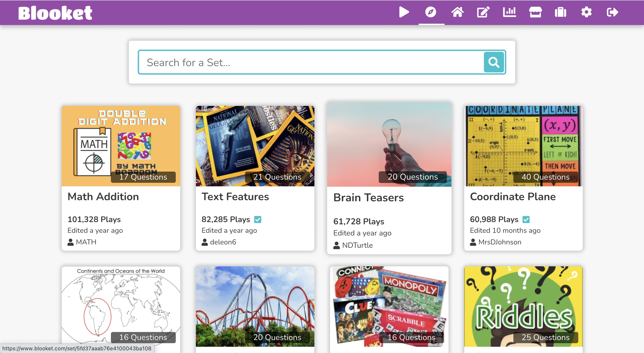Click the Blooket logo
Screen dimensions: 644x353
tap(55, 13)
